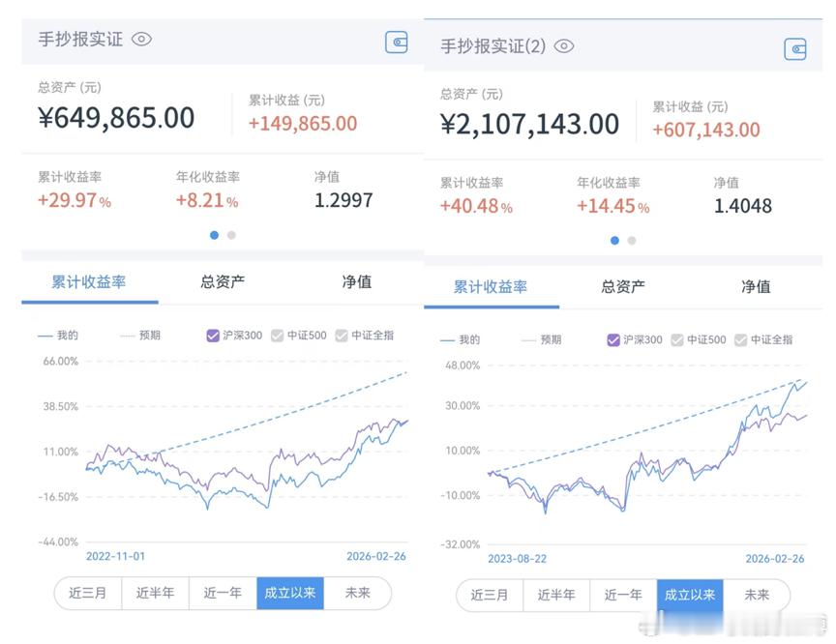The width and height of the screenshot is (836, 644).
Task: Choose 成立以来 range in right panel
Action: pos(690,595)
